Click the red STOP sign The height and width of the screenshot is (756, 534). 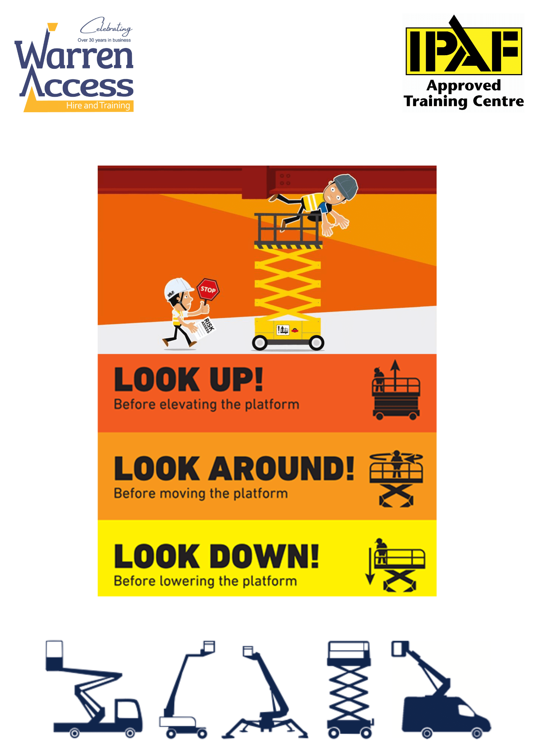pos(208,290)
